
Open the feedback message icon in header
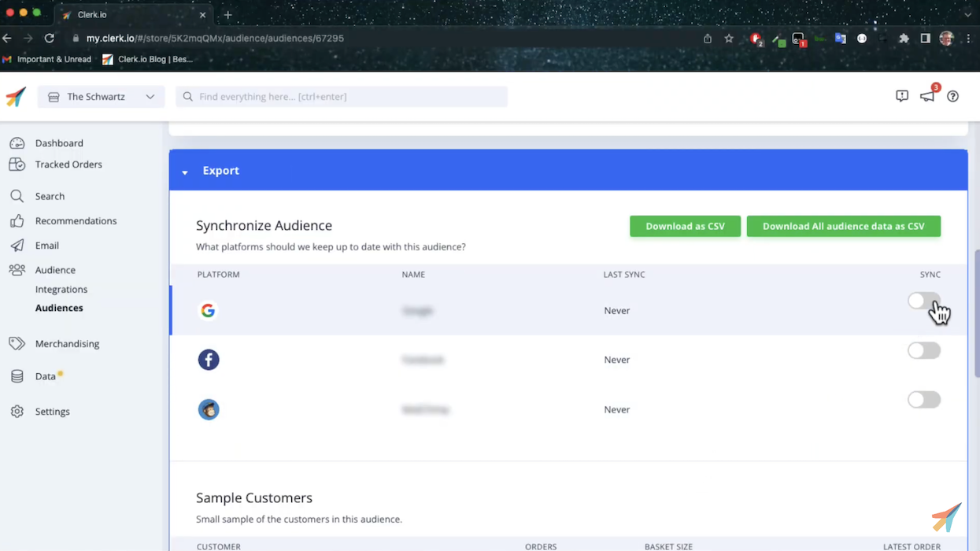click(902, 96)
